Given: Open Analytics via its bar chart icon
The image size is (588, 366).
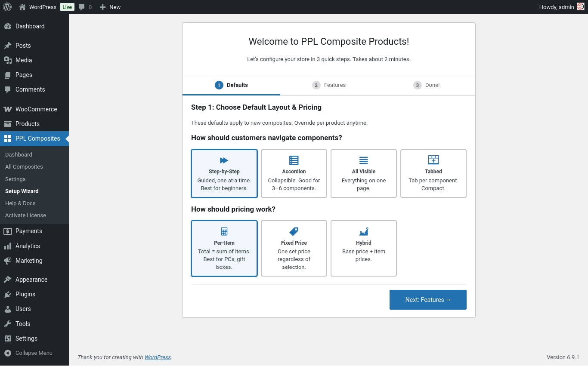Looking at the screenshot, I should coord(8,246).
